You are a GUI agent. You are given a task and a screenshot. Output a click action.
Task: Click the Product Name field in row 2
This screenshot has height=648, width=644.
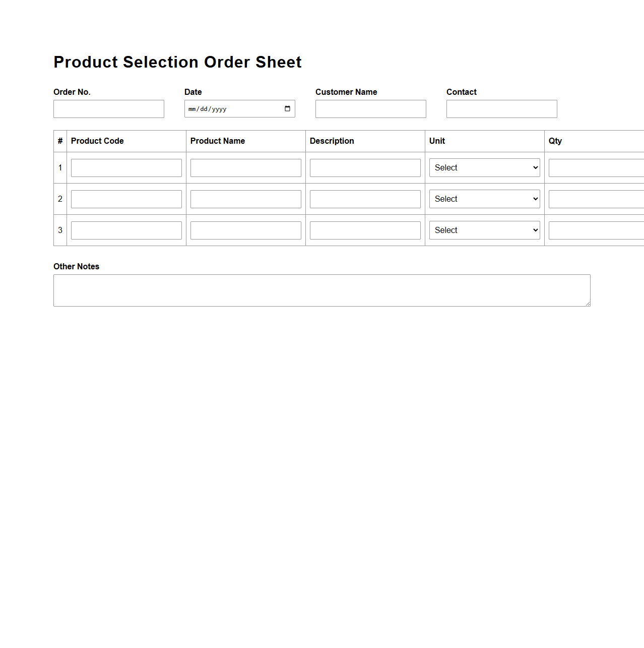[x=245, y=199]
